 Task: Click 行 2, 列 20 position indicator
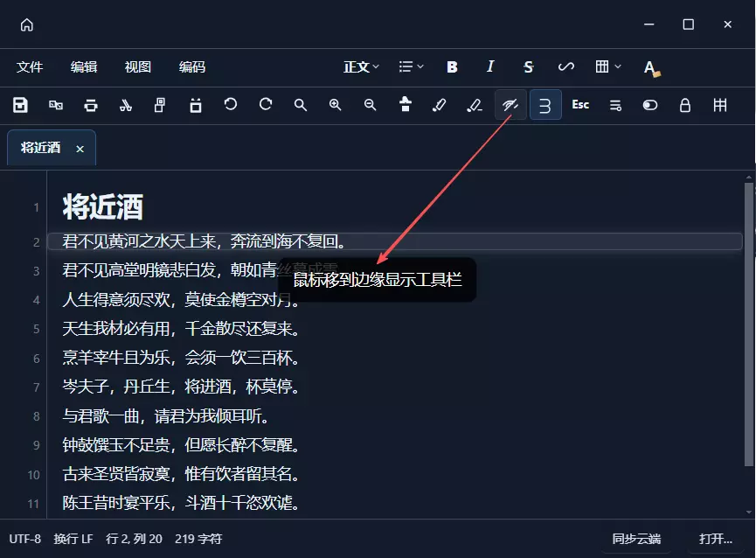(x=134, y=539)
